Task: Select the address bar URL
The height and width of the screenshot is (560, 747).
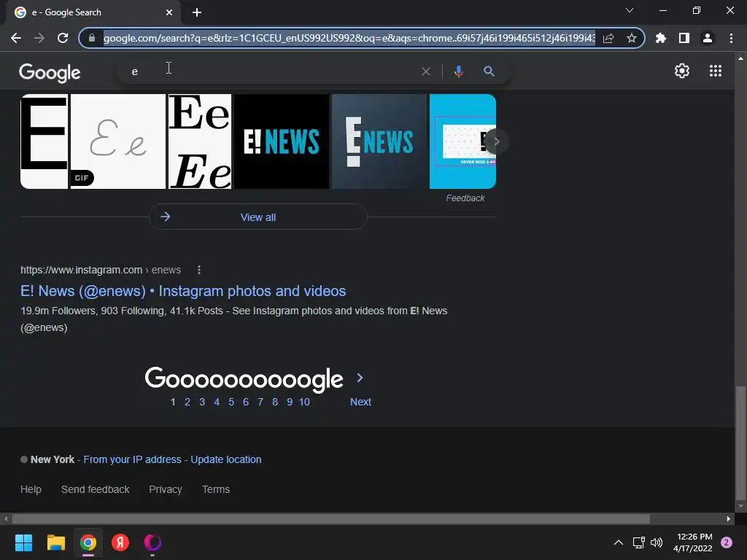Action: [349, 38]
